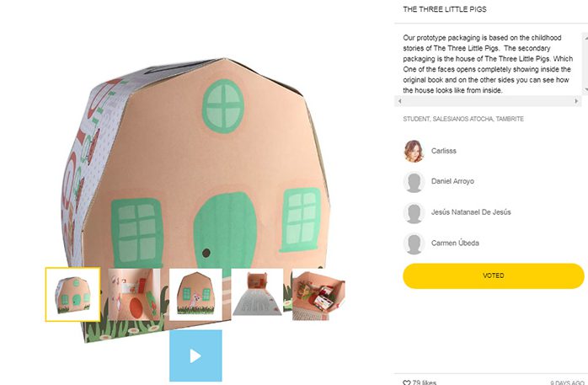588x385 pixels.
Task: Select the first thumbnail with yellow border
Action: (72, 294)
